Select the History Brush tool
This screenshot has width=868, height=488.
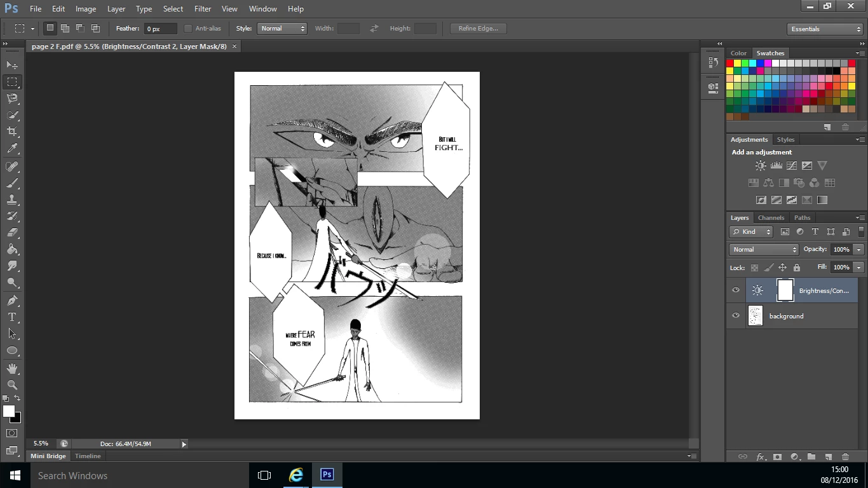(12, 216)
